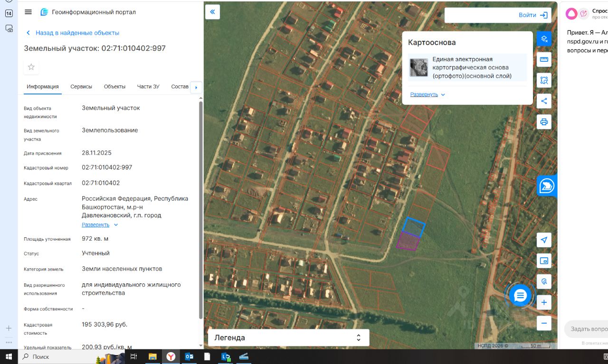608x364 pixels.
Task: Open the blue map assistant side tab
Action: click(x=547, y=186)
